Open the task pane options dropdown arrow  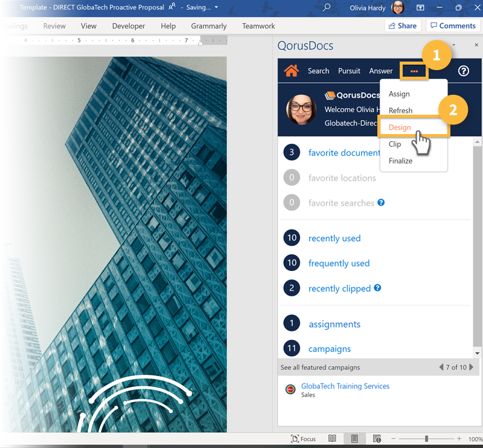454,45
